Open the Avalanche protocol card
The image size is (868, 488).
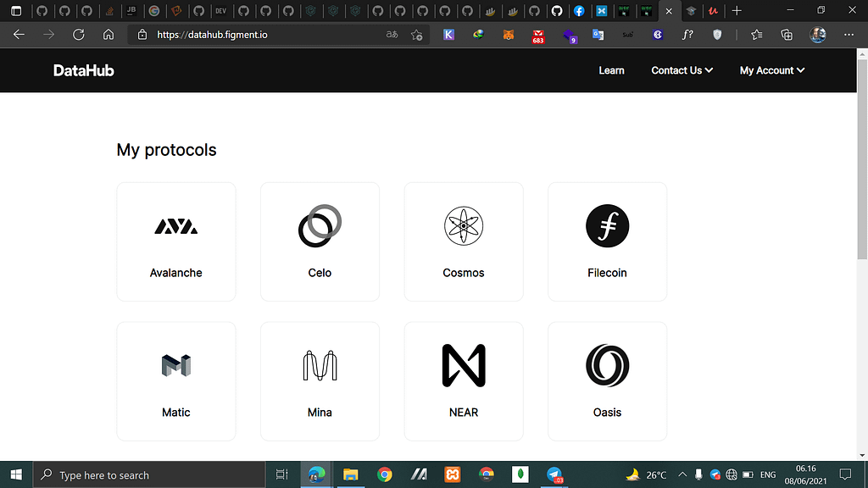(176, 241)
